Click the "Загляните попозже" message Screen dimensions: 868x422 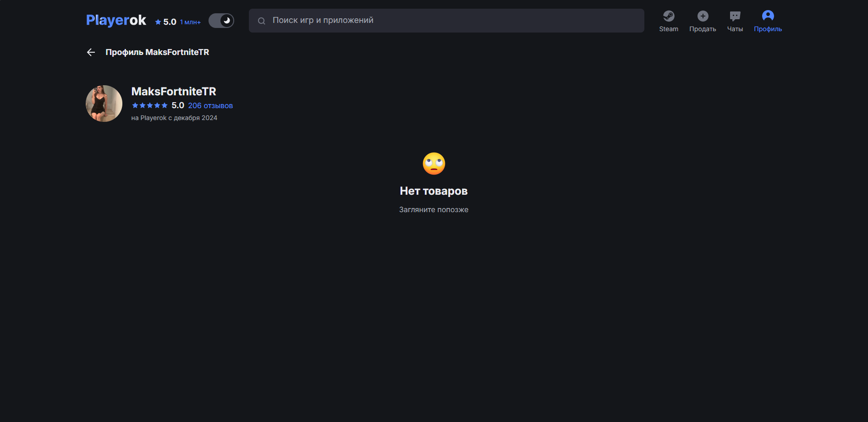[434, 209]
